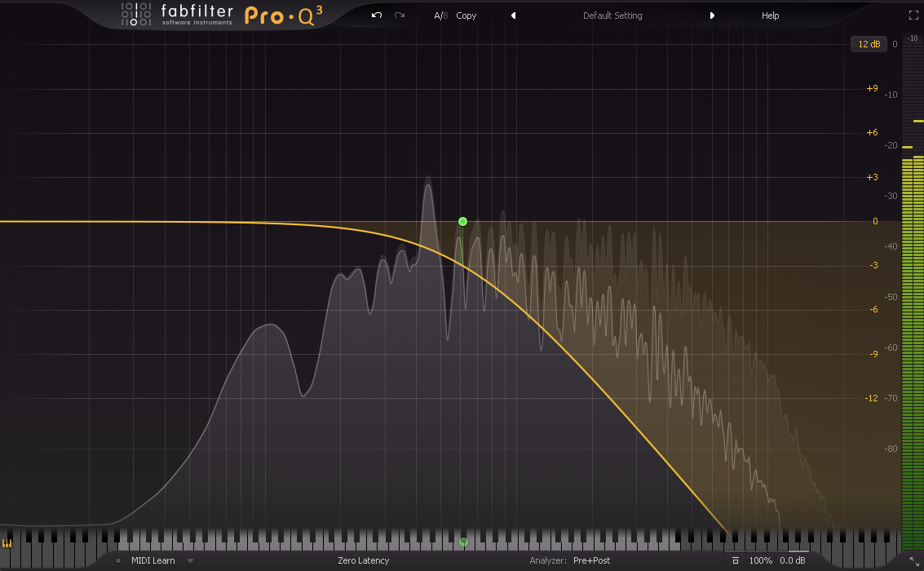Click the undo arrow icon
This screenshot has width=924, height=571.
(377, 15)
